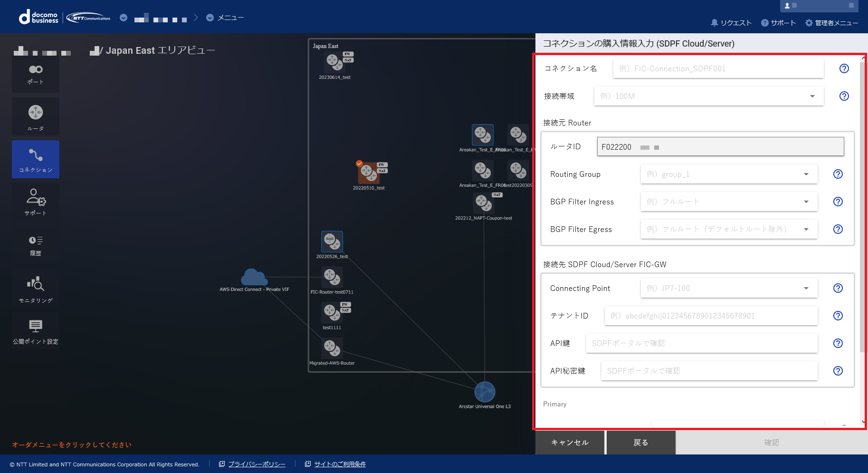Click the ルータID field showing F022200
This screenshot has width=868, height=473.
click(720, 146)
